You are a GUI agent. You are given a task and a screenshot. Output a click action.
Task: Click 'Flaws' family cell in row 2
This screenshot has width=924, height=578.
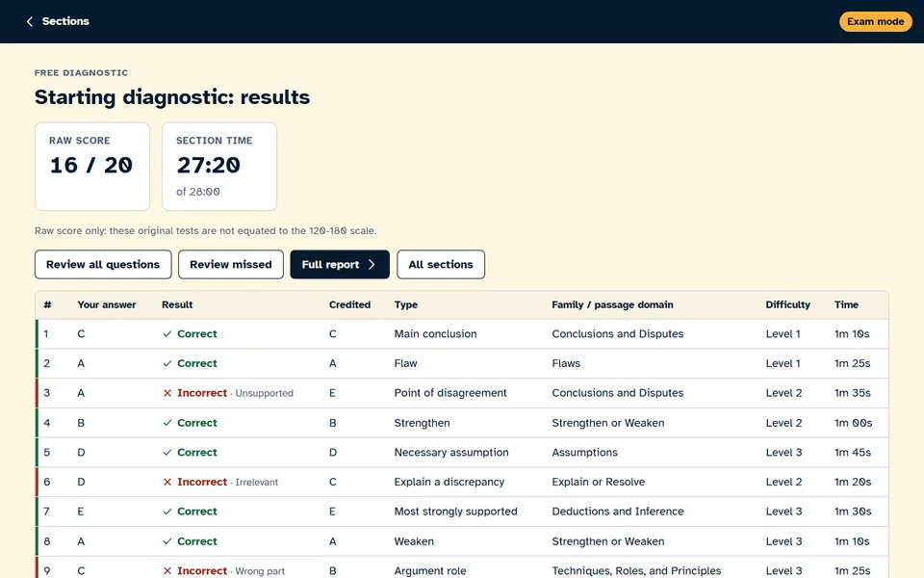[566, 363]
